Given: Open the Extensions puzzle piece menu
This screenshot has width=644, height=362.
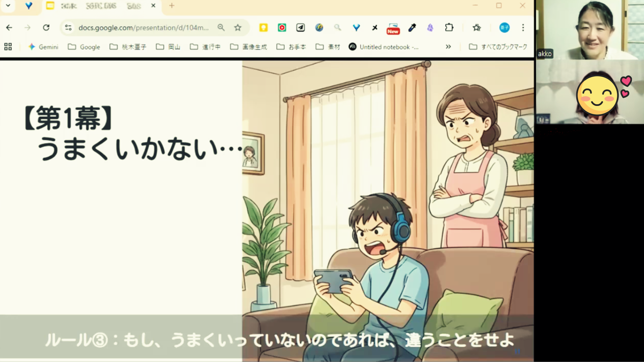Looking at the screenshot, I should [x=449, y=27].
